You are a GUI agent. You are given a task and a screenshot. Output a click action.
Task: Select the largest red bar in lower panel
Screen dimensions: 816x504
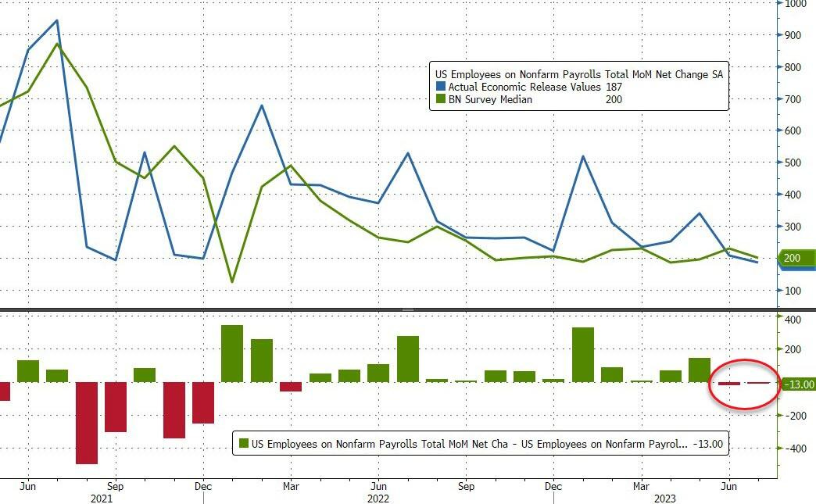(x=87, y=423)
